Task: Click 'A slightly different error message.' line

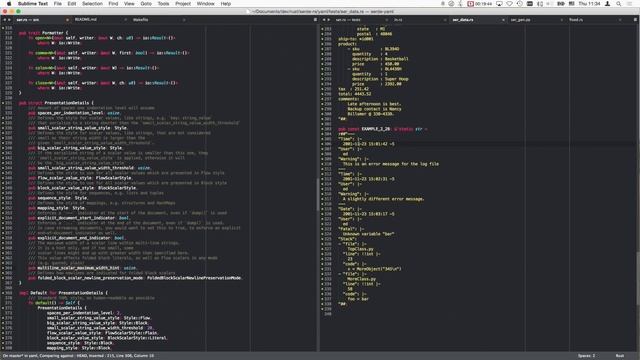Action: coord(383,199)
